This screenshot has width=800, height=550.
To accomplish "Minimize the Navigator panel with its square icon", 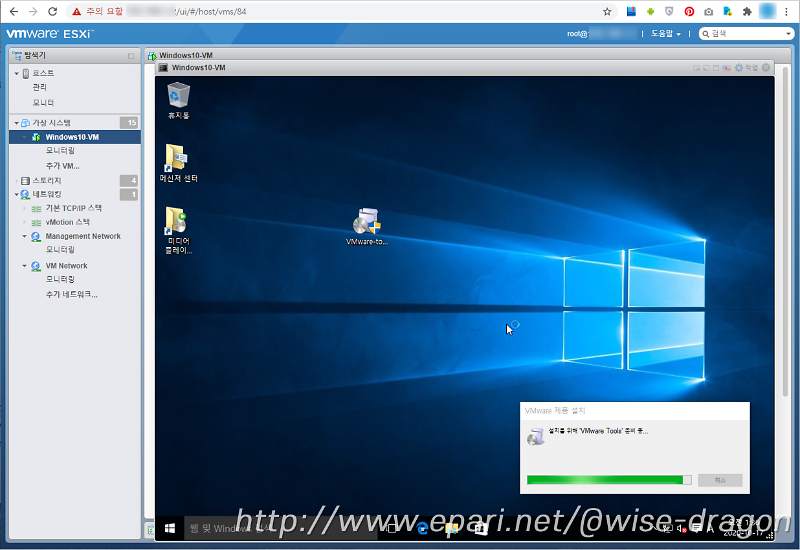I will pyautogui.click(x=131, y=56).
